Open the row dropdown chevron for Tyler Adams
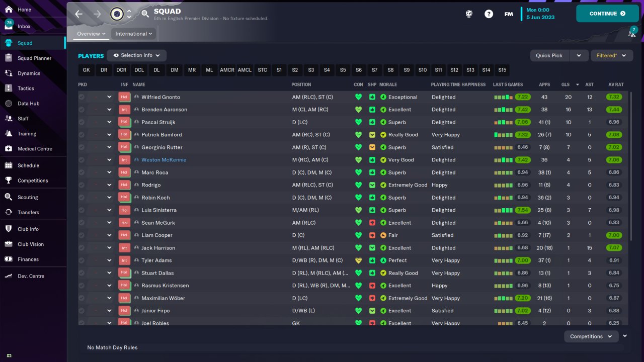The width and height of the screenshot is (644, 362). click(x=109, y=260)
